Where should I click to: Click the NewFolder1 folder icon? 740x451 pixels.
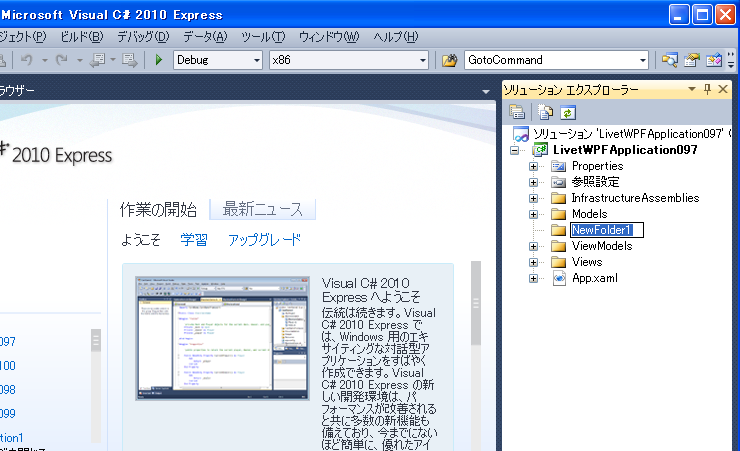coord(559,230)
